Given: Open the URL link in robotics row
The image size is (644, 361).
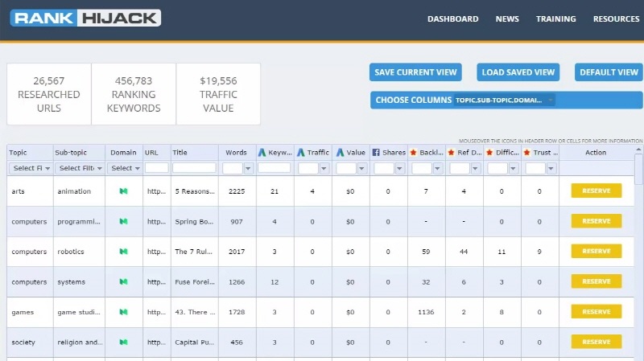Looking at the screenshot, I should click(x=156, y=252).
